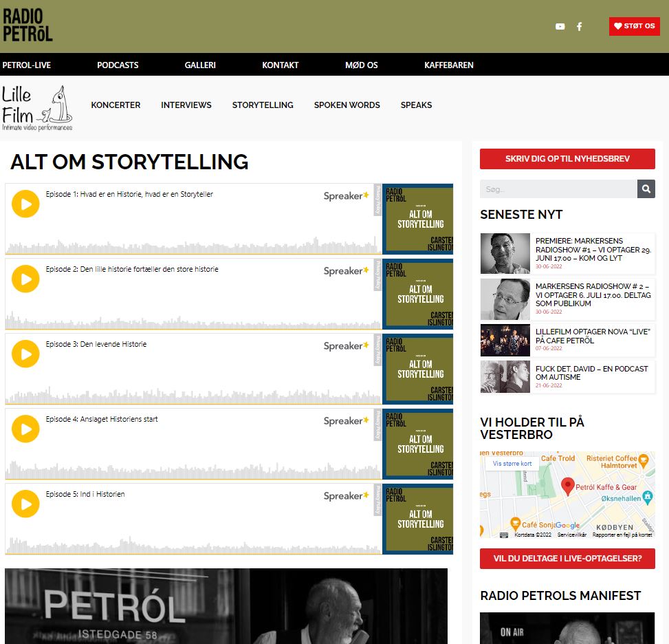The width and height of the screenshot is (669, 644).
Task: Click Spreaker logo on Episode 1 player
Action: coord(346,196)
